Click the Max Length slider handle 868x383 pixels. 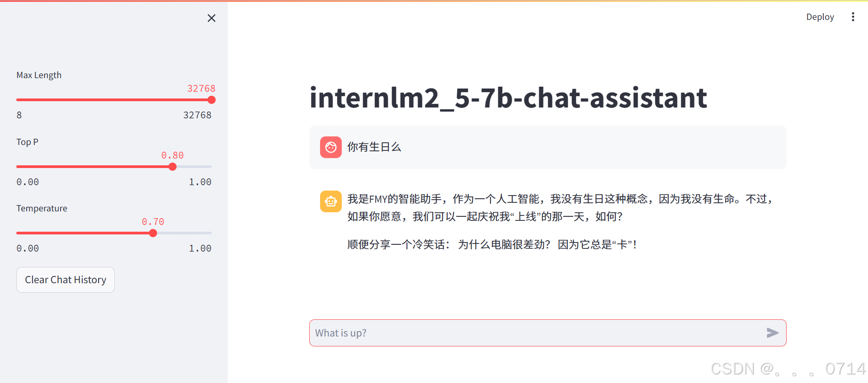click(x=211, y=100)
